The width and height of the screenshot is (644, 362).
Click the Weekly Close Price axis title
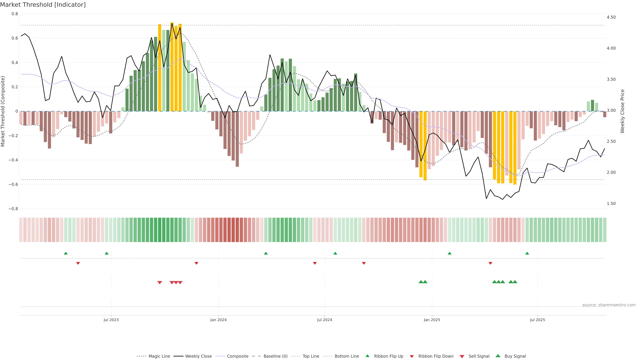click(x=622, y=111)
